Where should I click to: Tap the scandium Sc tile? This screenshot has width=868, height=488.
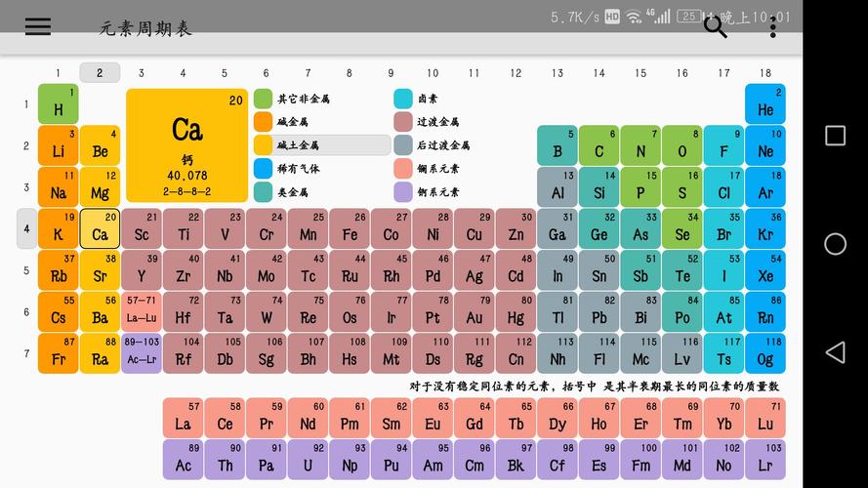pyautogui.click(x=142, y=228)
